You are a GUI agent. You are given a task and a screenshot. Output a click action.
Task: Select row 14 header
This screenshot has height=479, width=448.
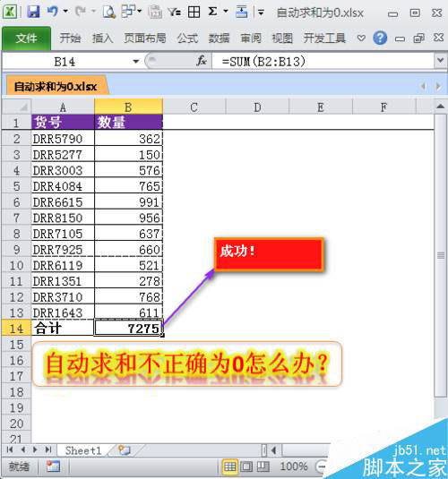16,329
